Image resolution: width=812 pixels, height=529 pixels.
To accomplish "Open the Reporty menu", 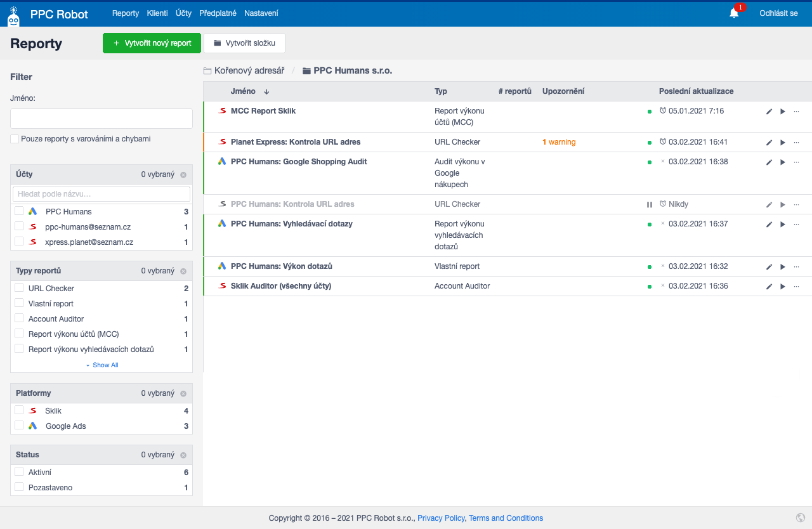I will tap(126, 13).
